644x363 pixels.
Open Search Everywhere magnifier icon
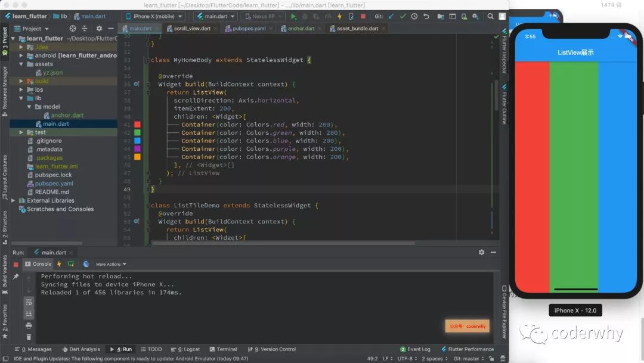(490, 17)
